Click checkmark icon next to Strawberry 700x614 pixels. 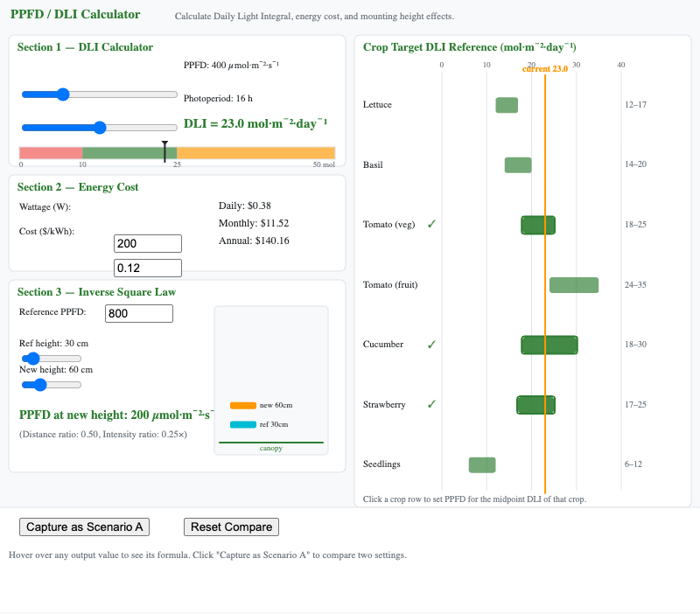[431, 404]
